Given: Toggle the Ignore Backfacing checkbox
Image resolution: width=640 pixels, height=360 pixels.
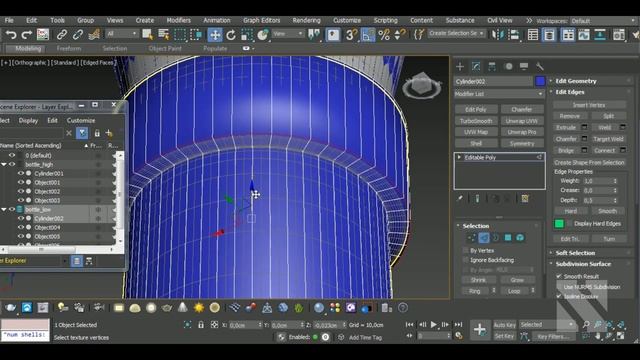Looking at the screenshot, I should click(x=466, y=260).
